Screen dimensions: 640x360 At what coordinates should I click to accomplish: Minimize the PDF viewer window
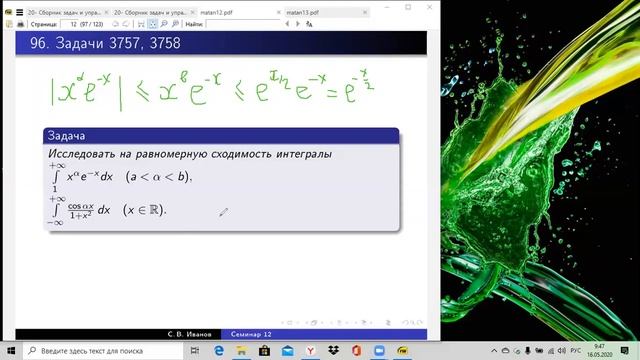tap(387, 7)
